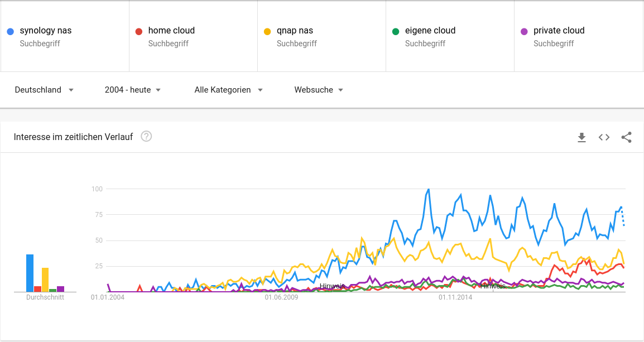Click the red dot of home cloud

(x=139, y=31)
